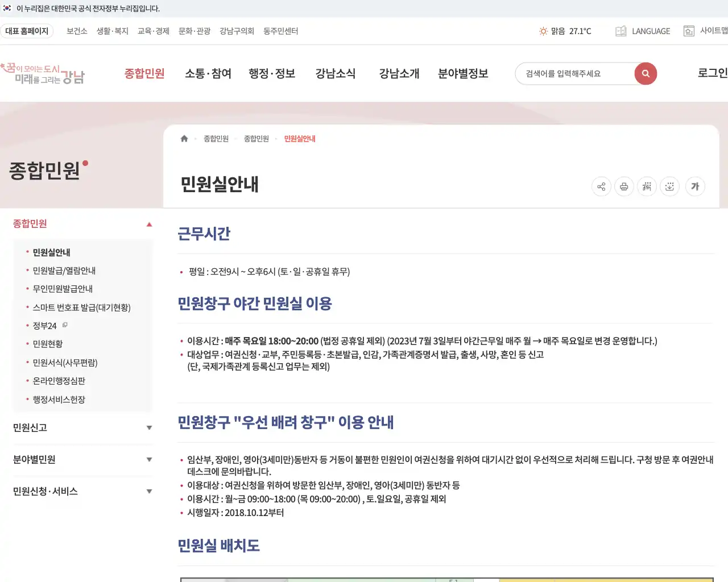Click the 민원실 배치도 heading

point(219,546)
